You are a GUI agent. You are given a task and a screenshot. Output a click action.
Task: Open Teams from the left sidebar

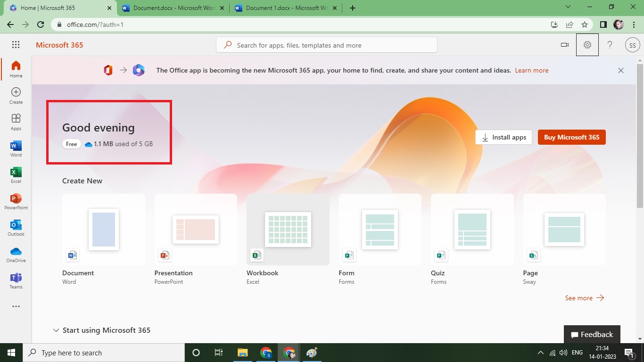(x=16, y=280)
